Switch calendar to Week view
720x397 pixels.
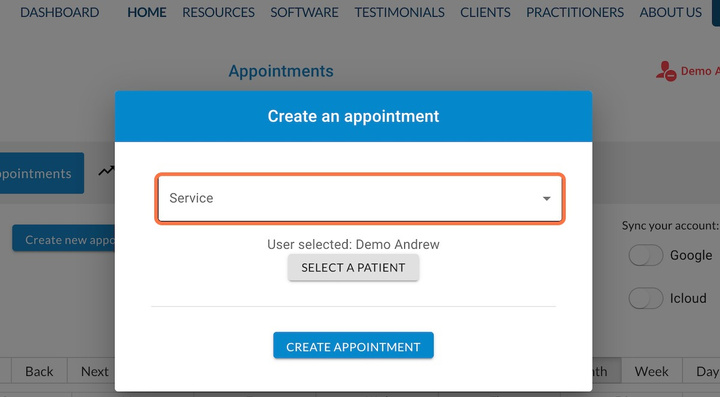tap(651, 371)
